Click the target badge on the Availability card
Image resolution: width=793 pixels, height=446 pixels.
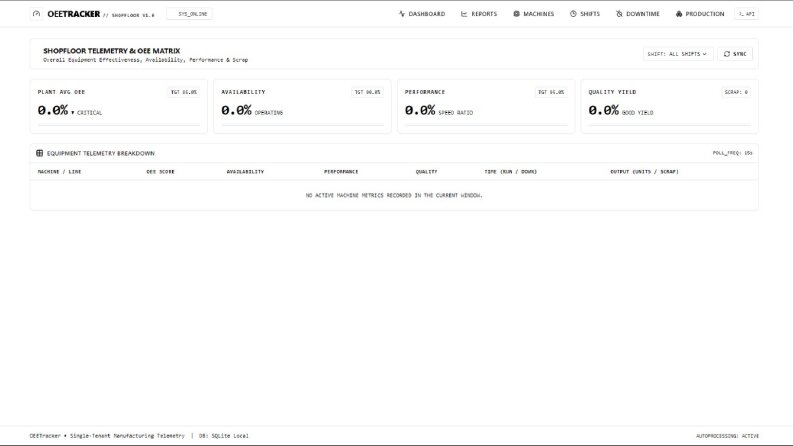tap(367, 92)
